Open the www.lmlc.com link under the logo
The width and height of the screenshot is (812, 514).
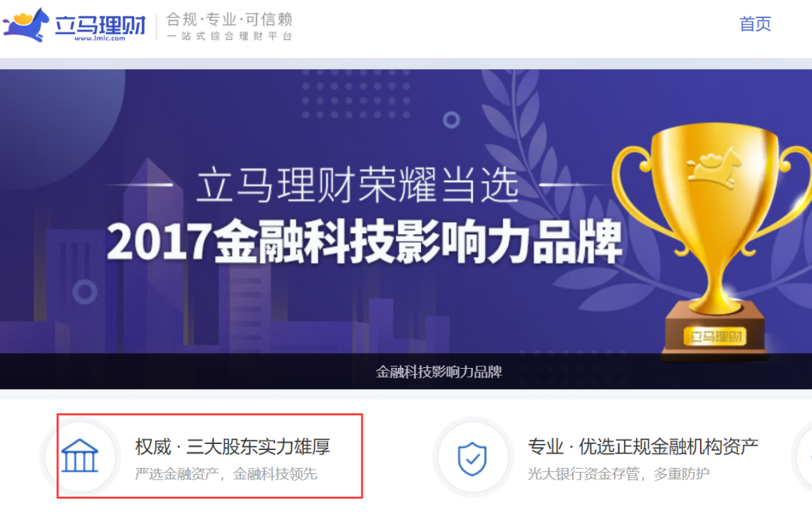pos(99,38)
